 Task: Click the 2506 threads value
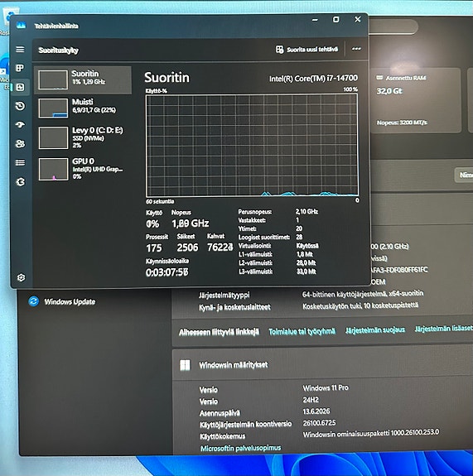tap(187, 248)
